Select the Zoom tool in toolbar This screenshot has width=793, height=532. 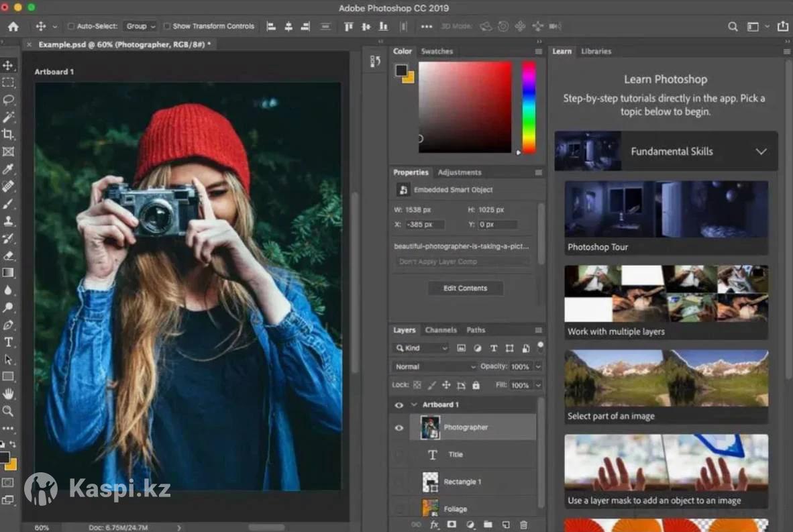(8, 411)
